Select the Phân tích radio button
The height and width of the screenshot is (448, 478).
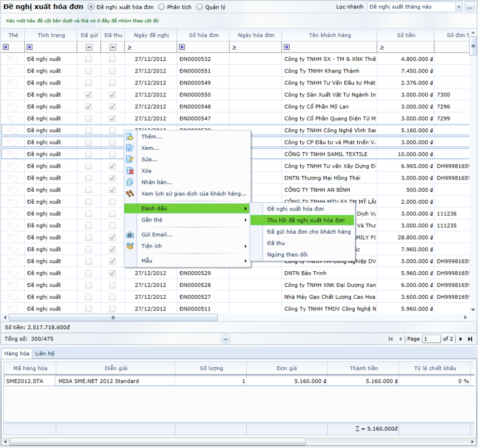click(x=161, y=7)
